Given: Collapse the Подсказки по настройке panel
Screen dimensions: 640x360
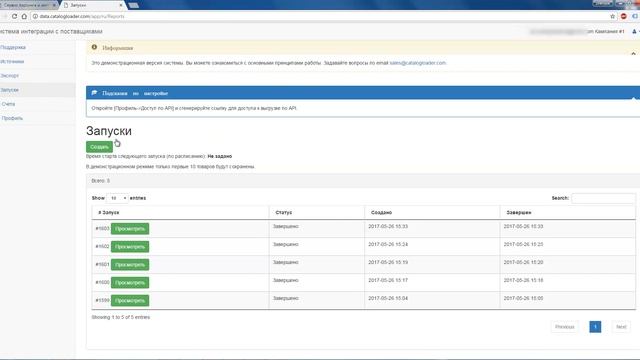Looking at the screenshot, I should (x=633, y=98).
